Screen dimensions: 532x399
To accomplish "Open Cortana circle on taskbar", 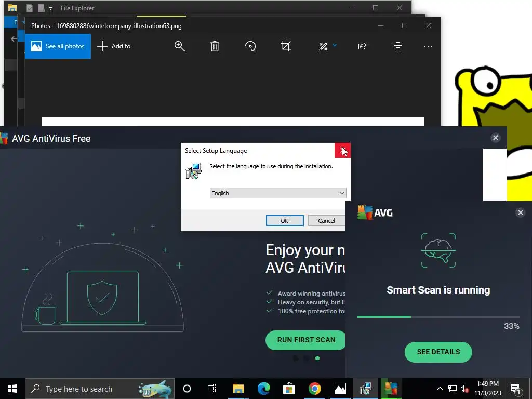I will pyautogui.click(x=187, y=389).
